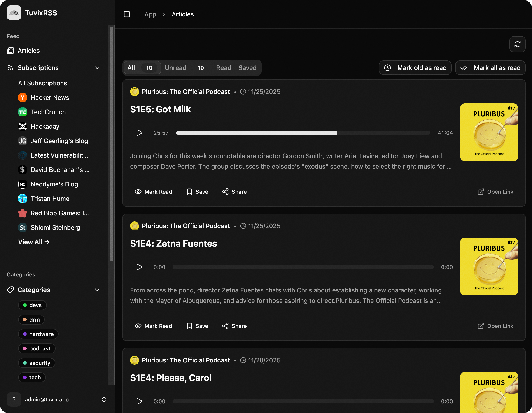Select the podcast category tag
Screen dimensions: 532x413
pyautogui.click(x=37, y=348)
